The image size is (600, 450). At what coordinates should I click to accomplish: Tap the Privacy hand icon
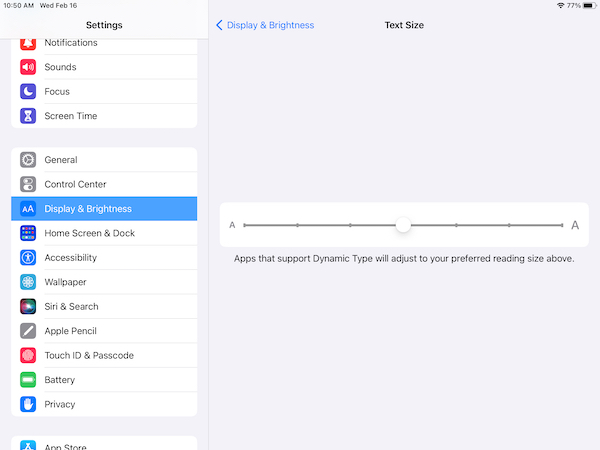click(28, 404)
